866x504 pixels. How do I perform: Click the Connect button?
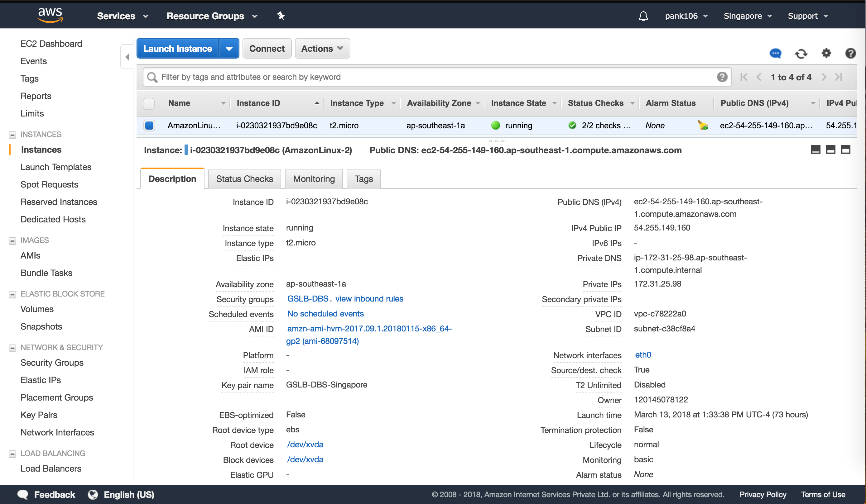[267, 49]
